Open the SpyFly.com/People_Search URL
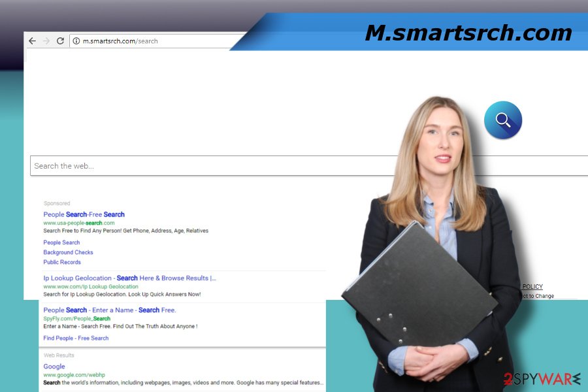The image size is (588, 392). click(77, 318)
